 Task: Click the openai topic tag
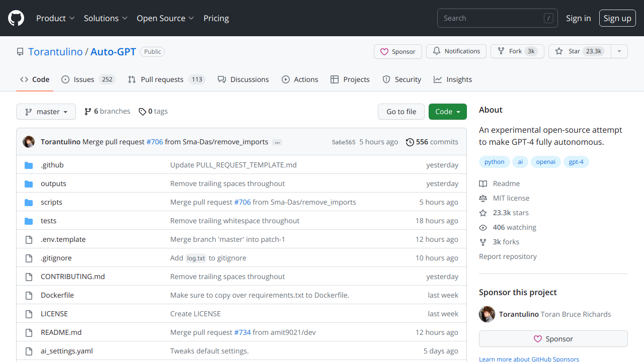tap(546, 162)
